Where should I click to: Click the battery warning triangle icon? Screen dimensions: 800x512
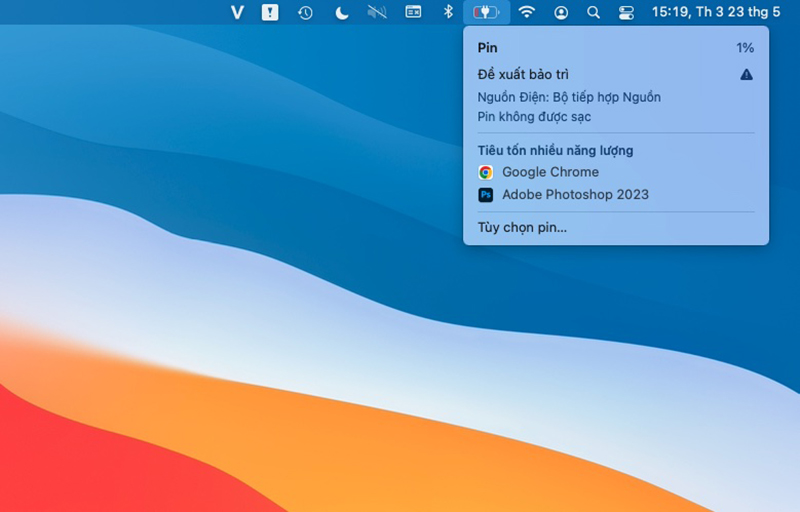point(746,74)
